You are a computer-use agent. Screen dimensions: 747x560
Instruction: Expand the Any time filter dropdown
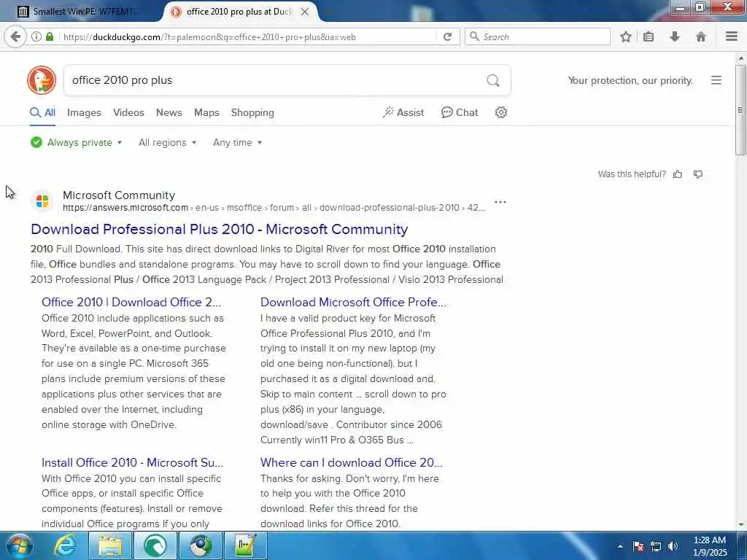tap(237, 142)
